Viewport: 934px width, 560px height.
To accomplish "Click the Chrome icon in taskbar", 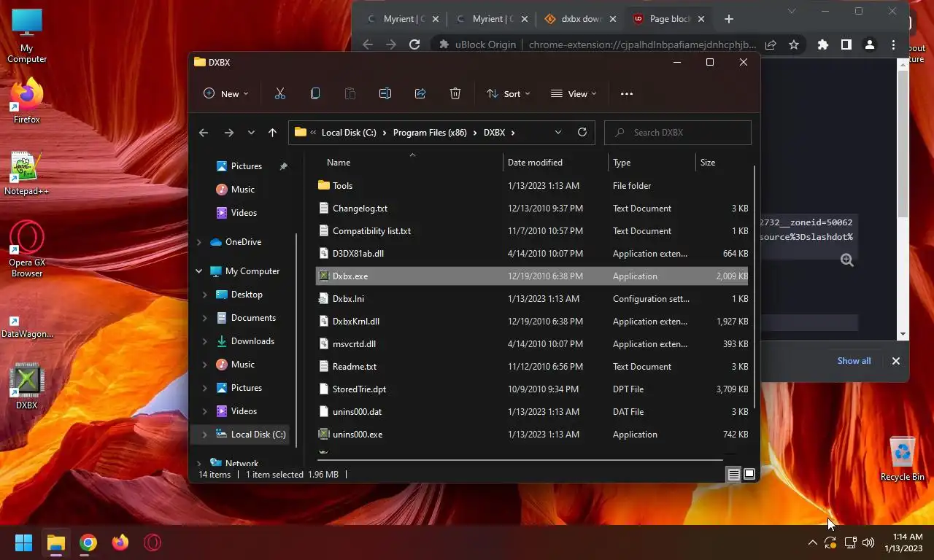I will coord(88,542).
